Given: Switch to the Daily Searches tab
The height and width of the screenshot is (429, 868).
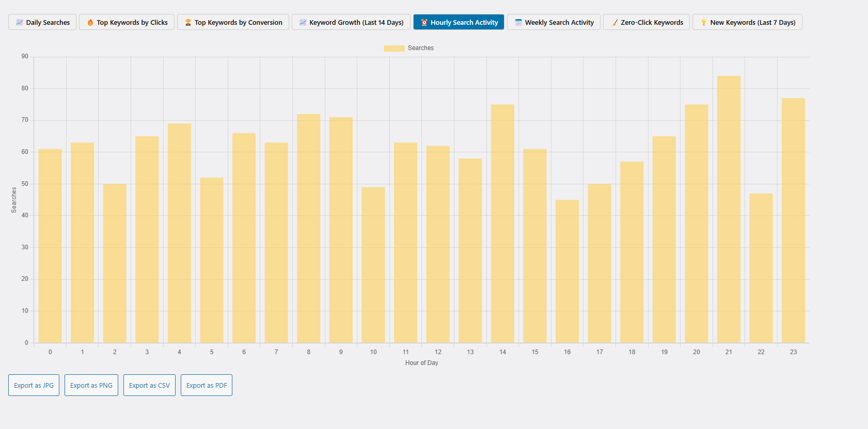Looking at the screenshot, I should coord(42,22).
